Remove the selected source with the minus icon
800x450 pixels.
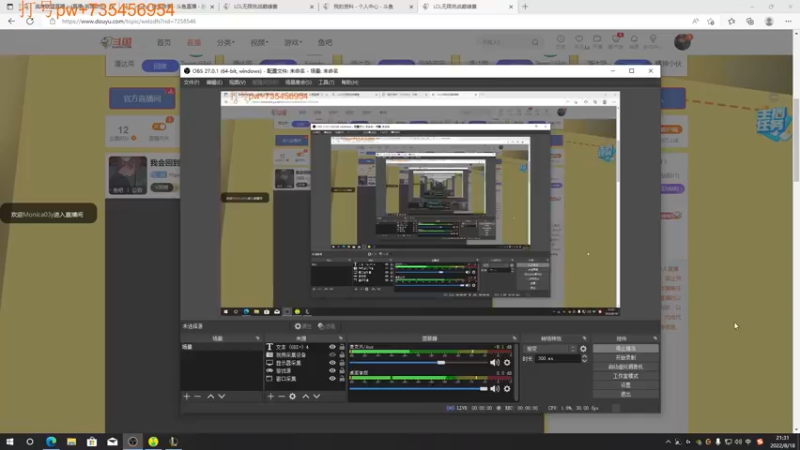[x=281, y=396]
